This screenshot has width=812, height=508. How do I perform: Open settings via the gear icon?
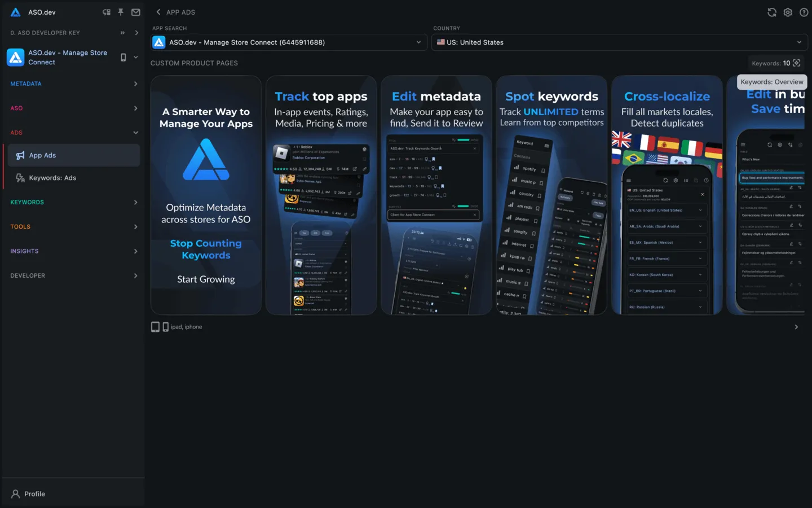(788, 12)
